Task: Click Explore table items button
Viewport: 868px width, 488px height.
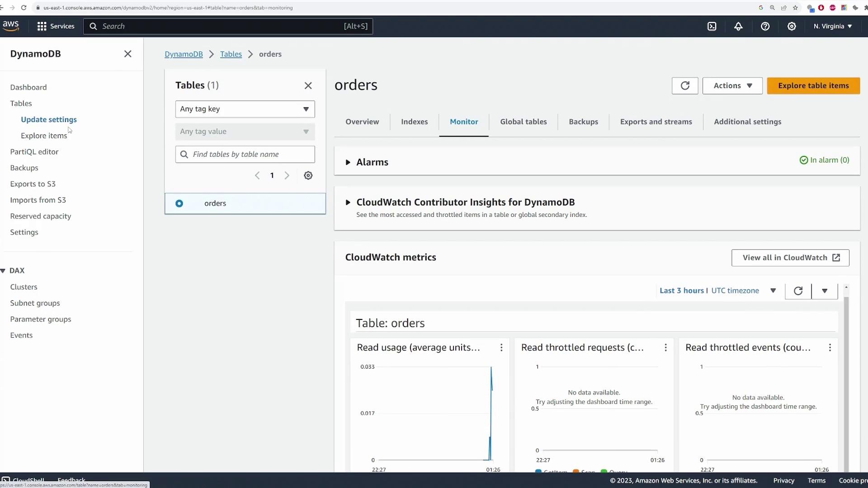Action: [x=813, y=86]
